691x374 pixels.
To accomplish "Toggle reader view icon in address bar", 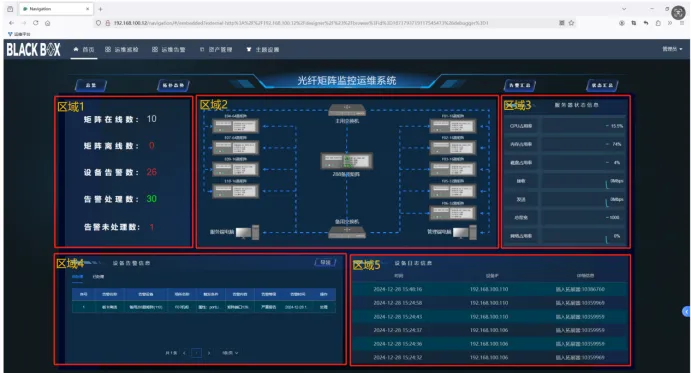I will (x=561, y=23).
